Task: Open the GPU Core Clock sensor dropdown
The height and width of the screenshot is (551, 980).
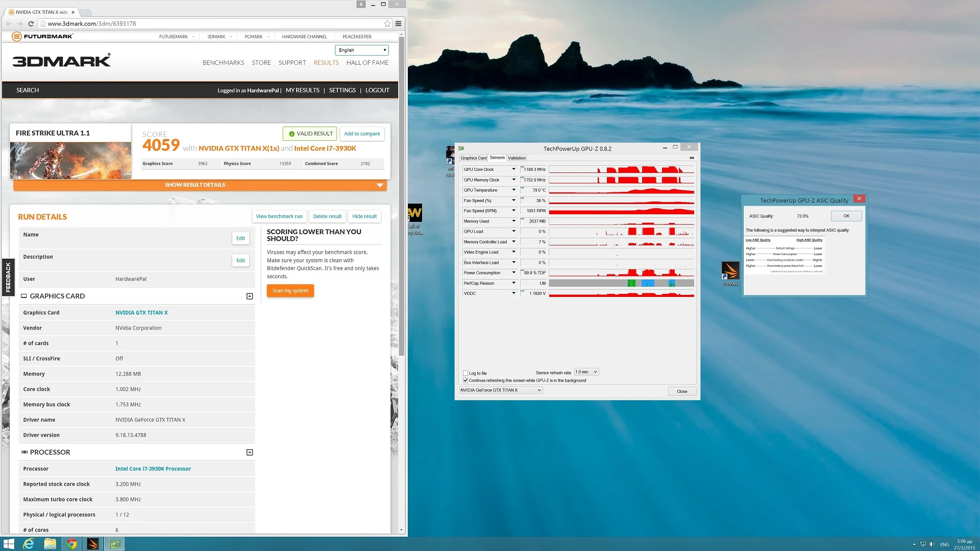Action: 513,169
